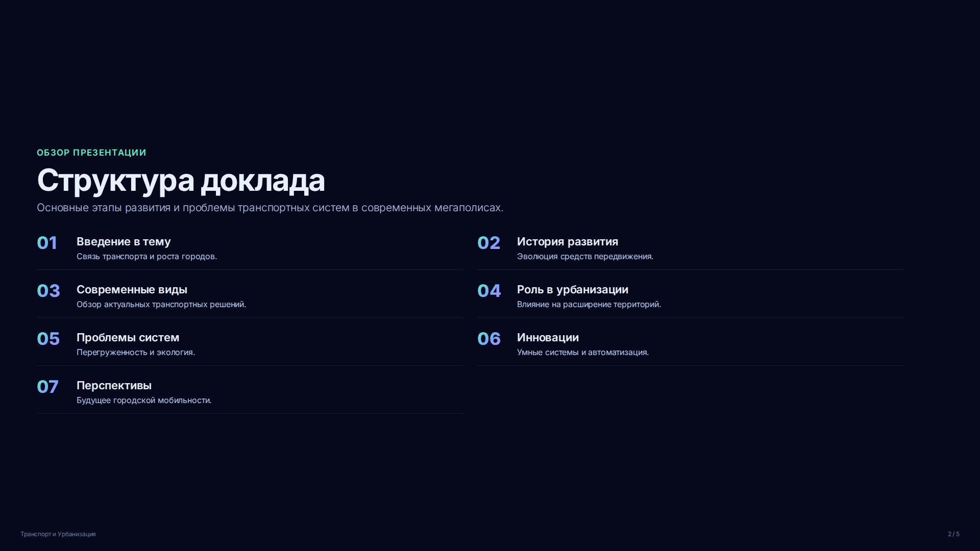Click the 'ОБЗОР ПРЕЗЕНТАЦИИ' label
Image resolution: width=980 pixels, height=551 pixels.
[91, 153]
